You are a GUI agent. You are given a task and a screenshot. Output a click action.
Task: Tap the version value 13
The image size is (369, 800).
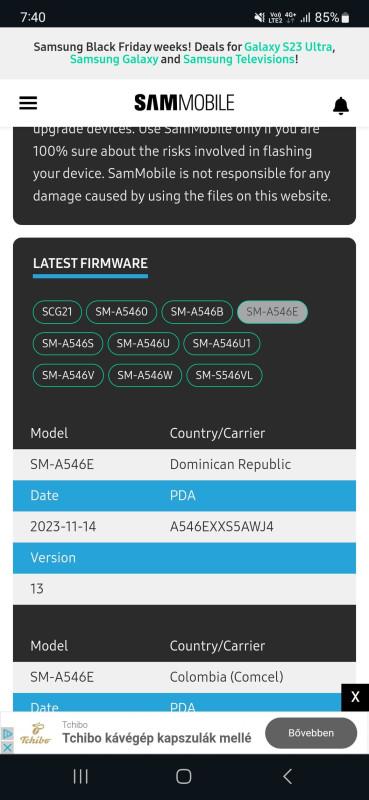pyautogui.click(x=37, y=589)
